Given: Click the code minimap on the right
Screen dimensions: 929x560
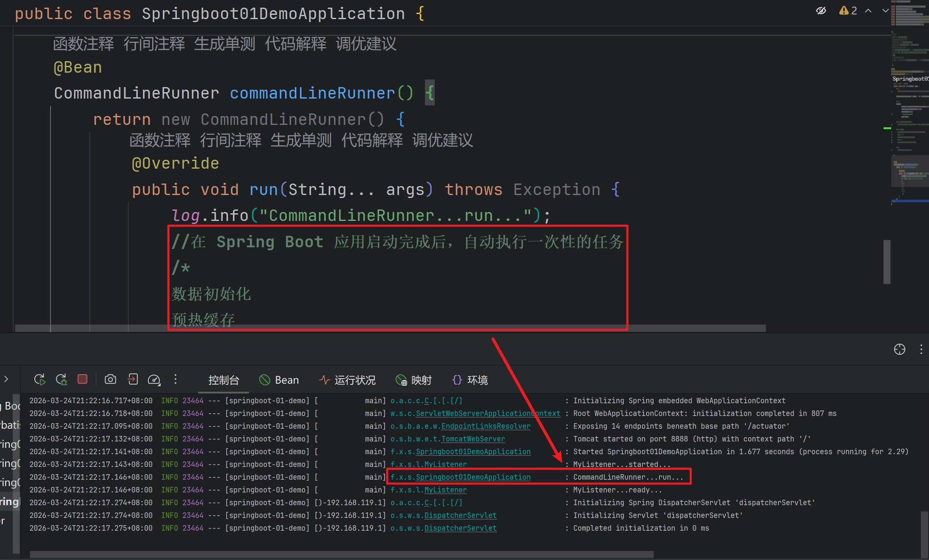Looking at the screenshot, I should (909, 106).
